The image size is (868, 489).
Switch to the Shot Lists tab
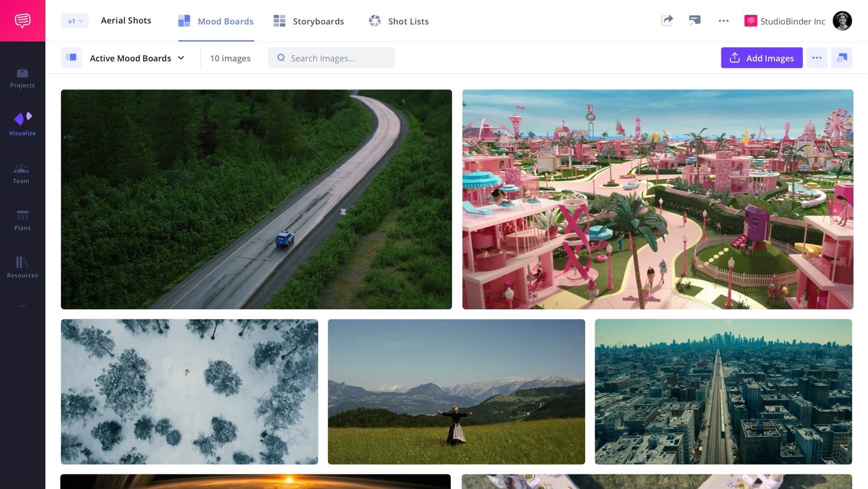(x=399, y=21)
